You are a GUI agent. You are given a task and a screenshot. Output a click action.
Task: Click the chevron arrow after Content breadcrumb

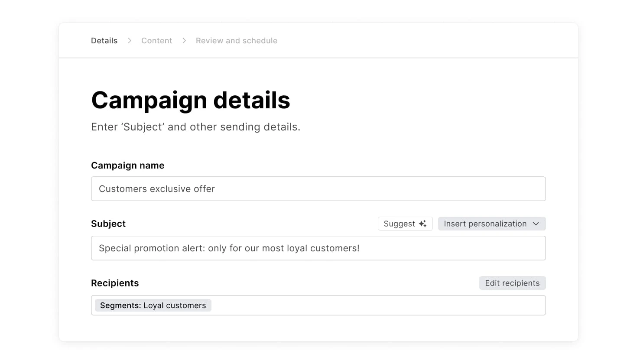click(184, 41)
